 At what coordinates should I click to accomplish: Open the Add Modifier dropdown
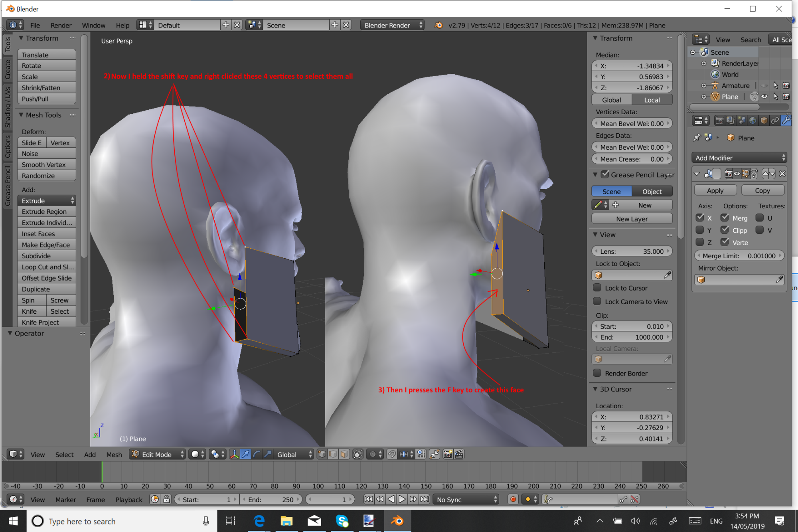[739, 158]
